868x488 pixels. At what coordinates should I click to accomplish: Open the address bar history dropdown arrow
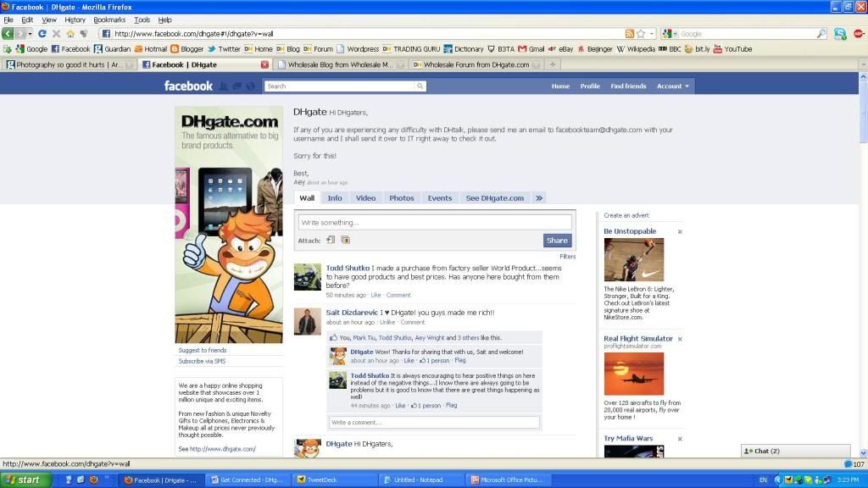coord(651,34)
